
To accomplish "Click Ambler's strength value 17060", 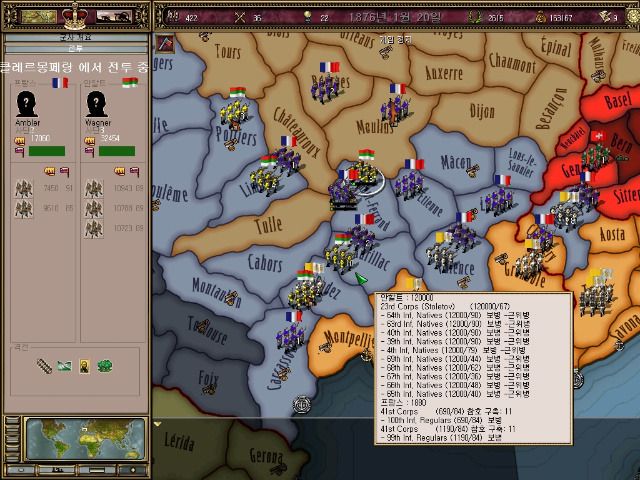I will coord(40,138).
